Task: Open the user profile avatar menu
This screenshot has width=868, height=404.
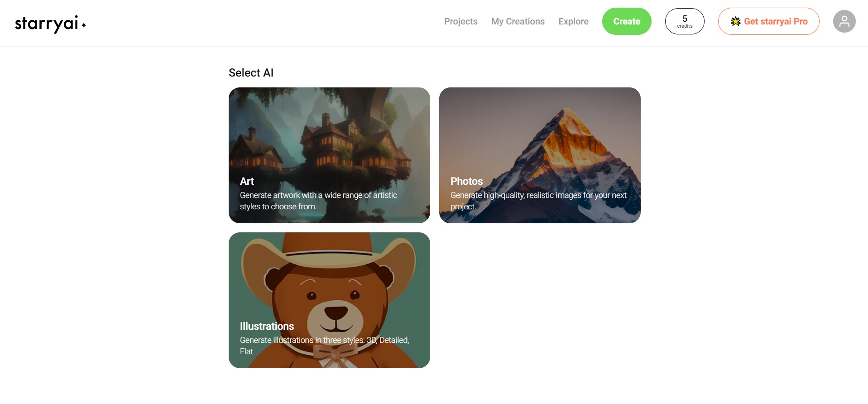Action: click(x=844, y=21)
